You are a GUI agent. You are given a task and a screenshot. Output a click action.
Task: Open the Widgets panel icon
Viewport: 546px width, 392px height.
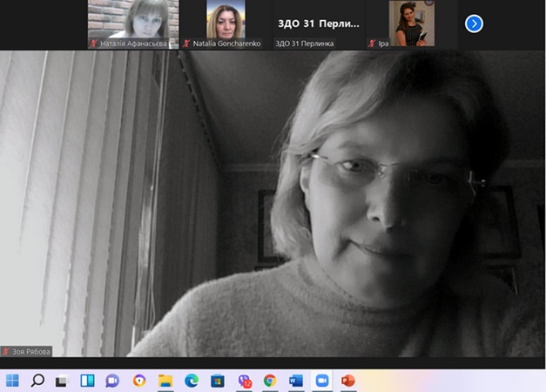tap(87, 381)
